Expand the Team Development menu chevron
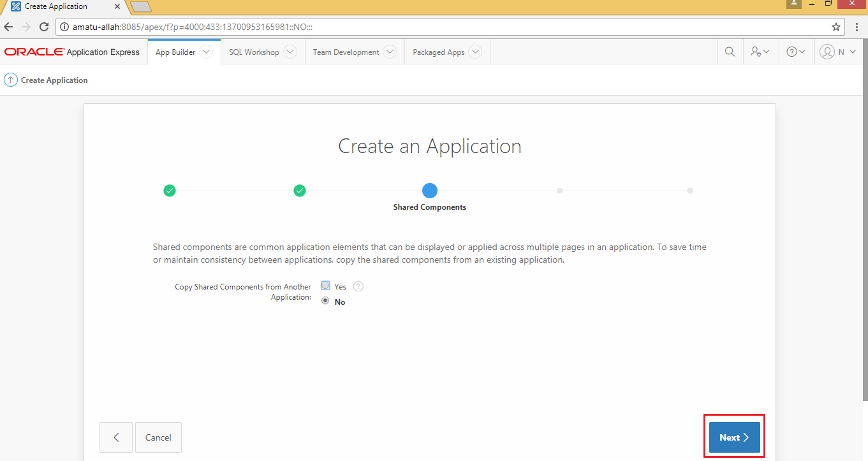The image size is (868, 461). click(390, 52)
